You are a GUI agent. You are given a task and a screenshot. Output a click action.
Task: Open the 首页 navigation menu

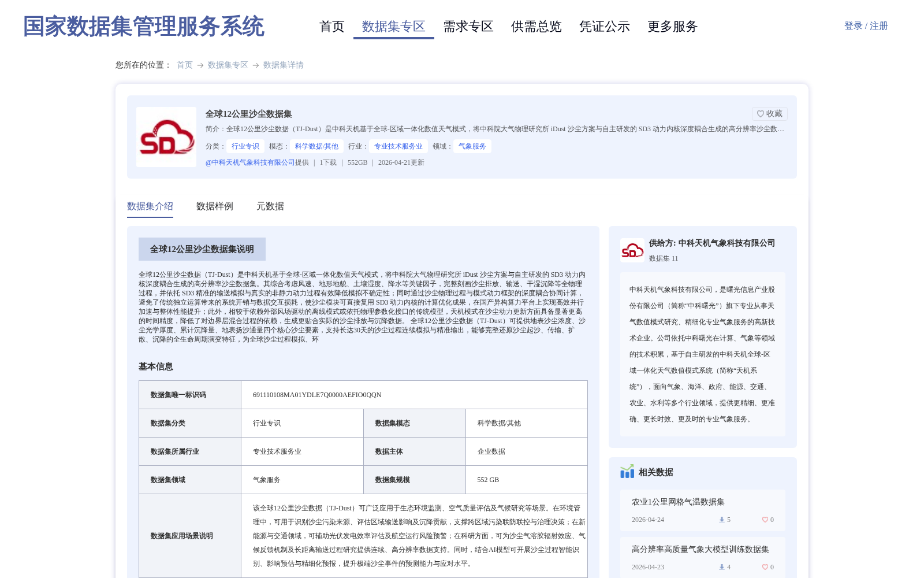(332, 27)
